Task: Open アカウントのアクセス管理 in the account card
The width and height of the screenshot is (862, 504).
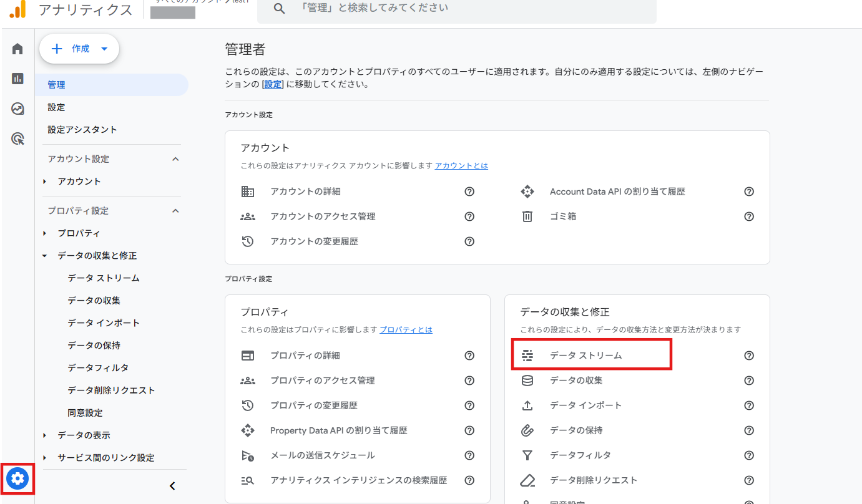Action: [323, 216]
